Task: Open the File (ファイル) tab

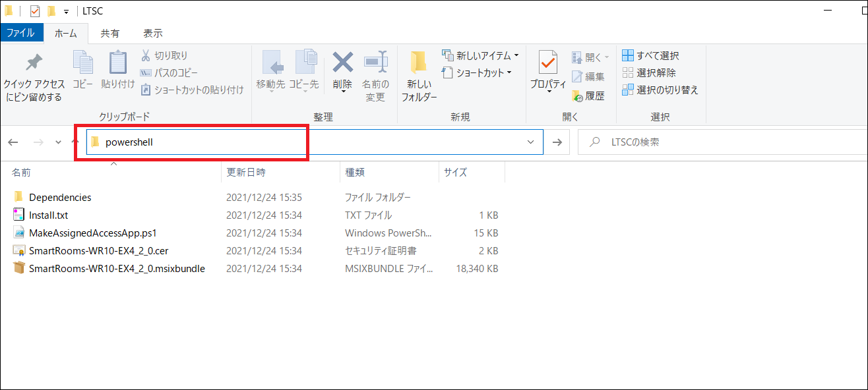Action: point(22,32)
